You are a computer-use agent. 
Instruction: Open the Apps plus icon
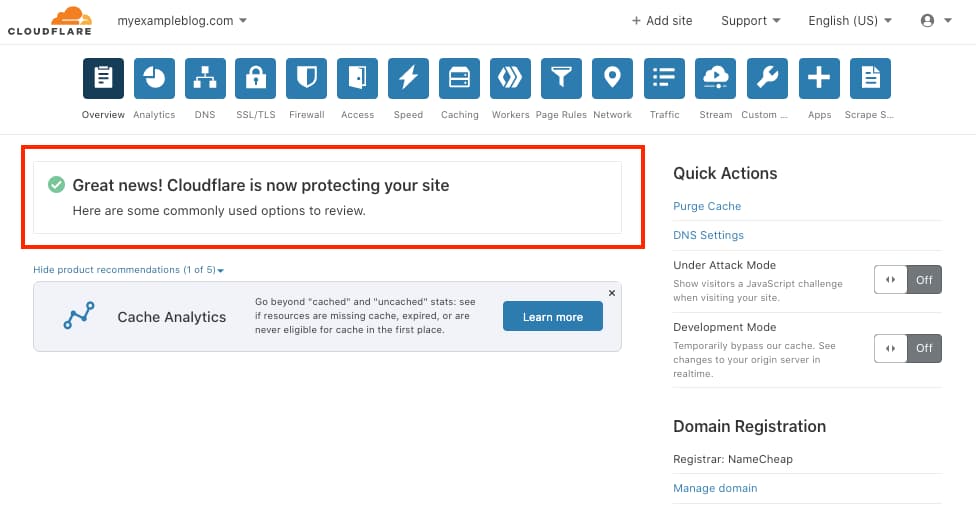tap(819, 78)
